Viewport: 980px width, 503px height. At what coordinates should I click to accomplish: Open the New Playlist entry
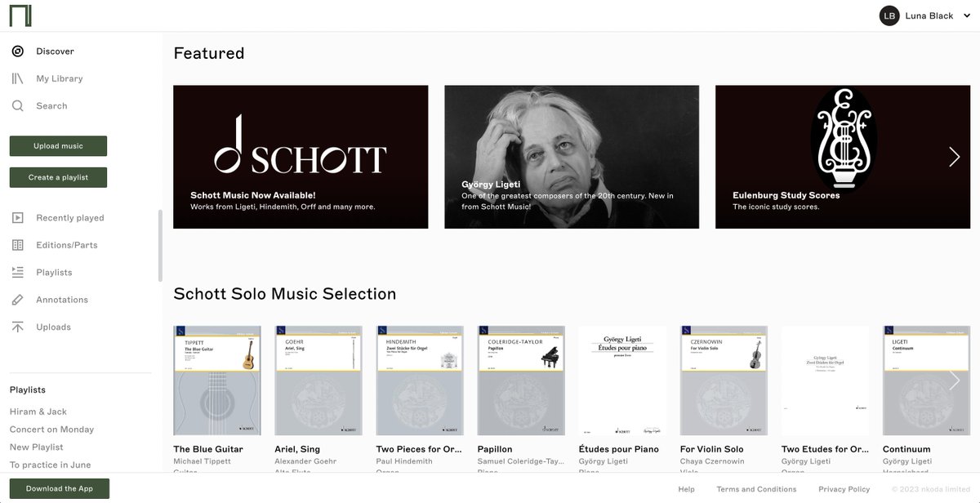point(37,447)
